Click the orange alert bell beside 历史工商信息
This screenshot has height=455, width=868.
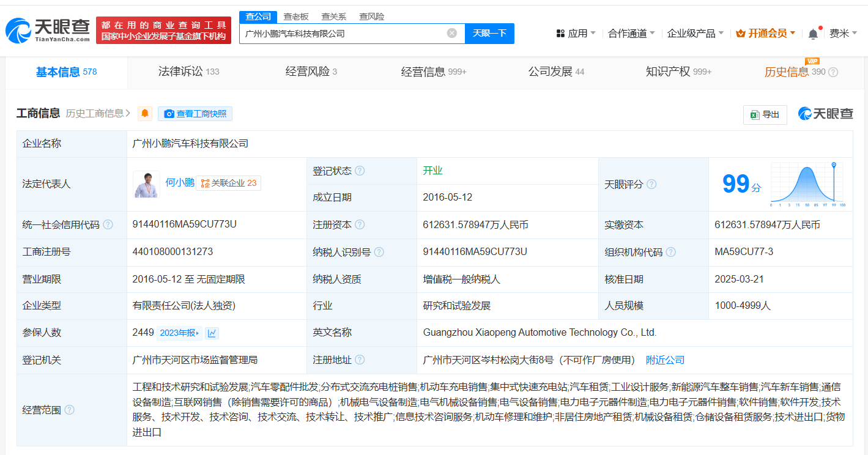(145, 114)
